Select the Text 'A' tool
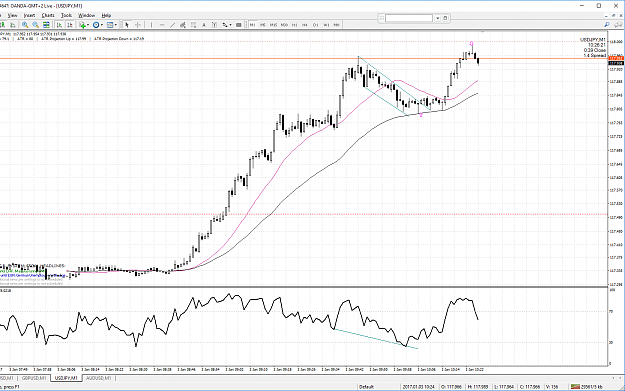The height and width of the screenshot is (391, 625). pyautogui.click(x=204, y=25)
